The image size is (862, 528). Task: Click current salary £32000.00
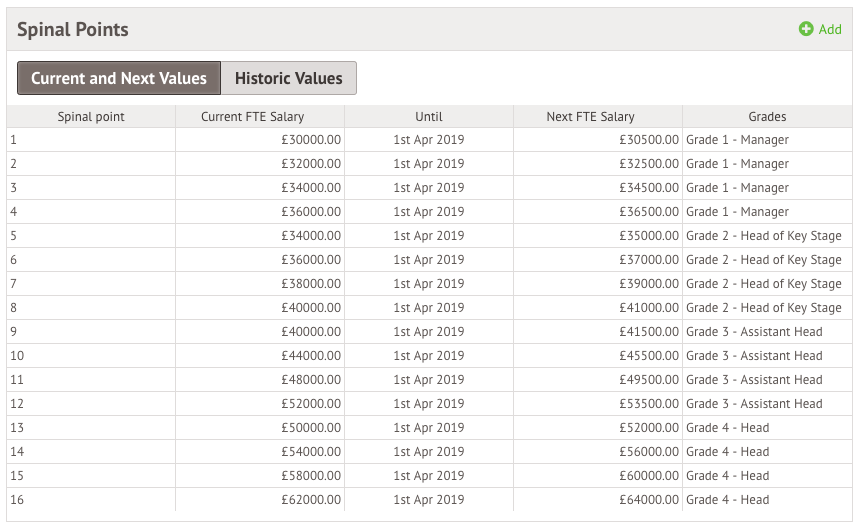point(311,164)
